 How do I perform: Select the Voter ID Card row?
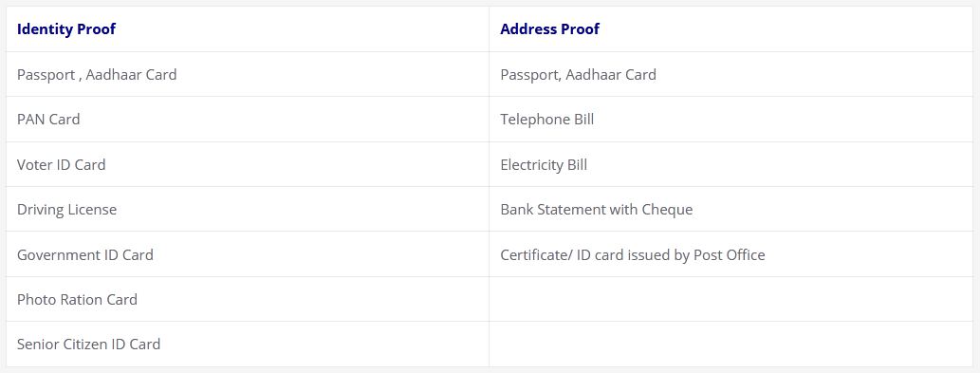[x=248, y=164]
